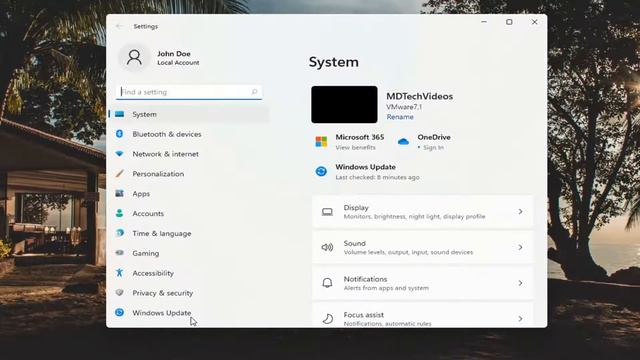Click the back arrow in Settings

tap(119, 26)
